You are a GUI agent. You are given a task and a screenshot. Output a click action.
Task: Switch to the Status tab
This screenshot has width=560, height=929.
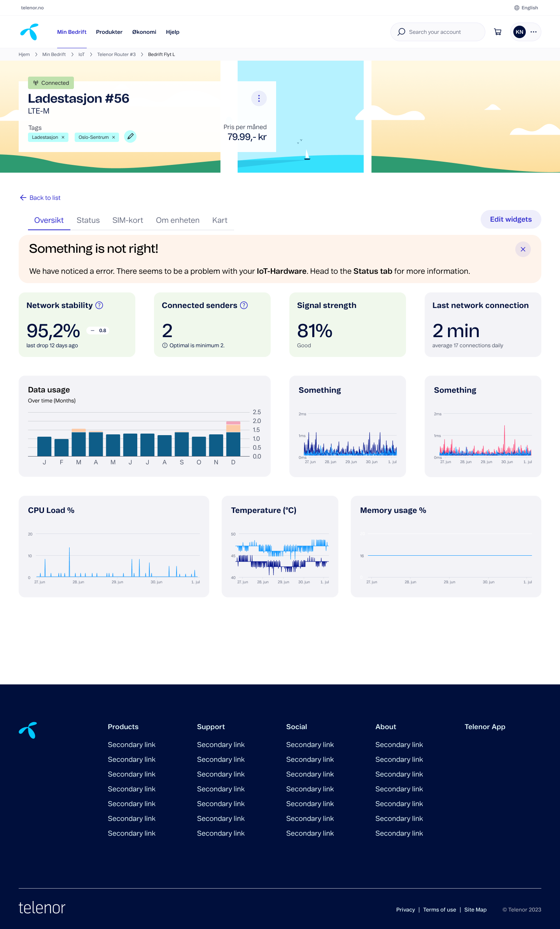point(88,220)
